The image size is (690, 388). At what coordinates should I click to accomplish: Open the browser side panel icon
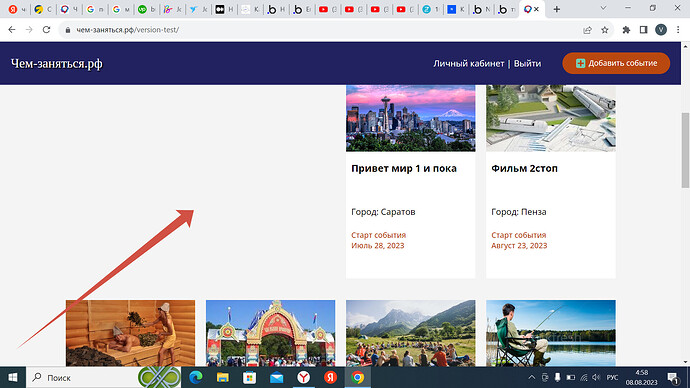click(x=643, y=30)
